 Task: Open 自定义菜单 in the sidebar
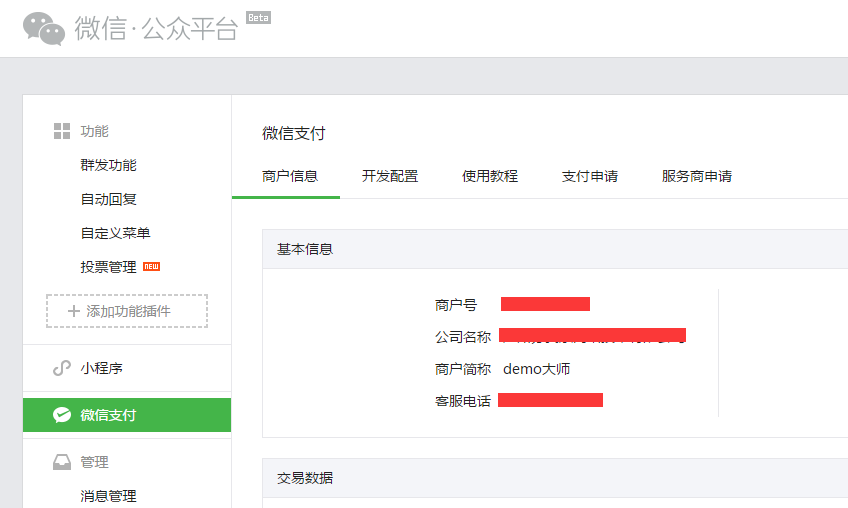pyautogui.click(x=115, y=233)
